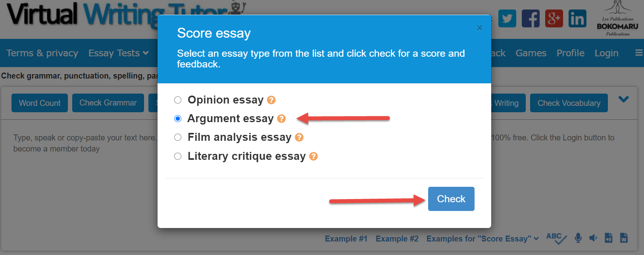Close the Score essay dialog with the X
This screenshot has width=644, height=255.
tap(479, 28)
